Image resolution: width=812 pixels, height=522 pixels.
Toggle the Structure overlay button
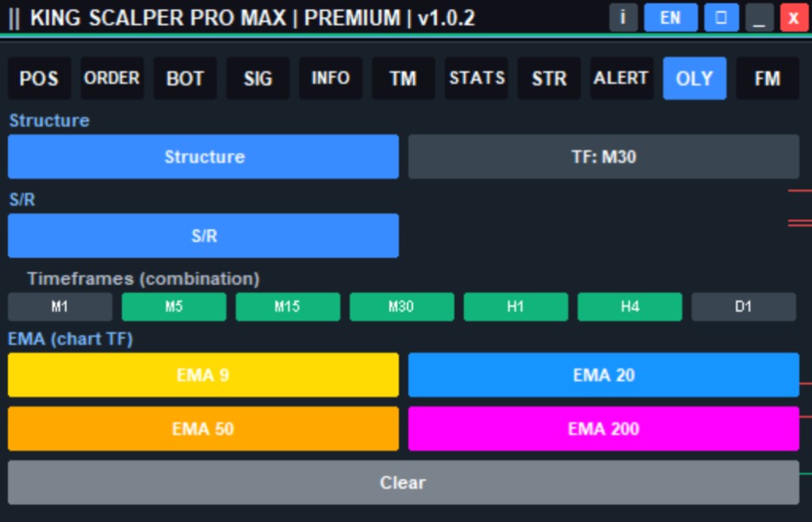pyautogui.click(x=204, y=156)
